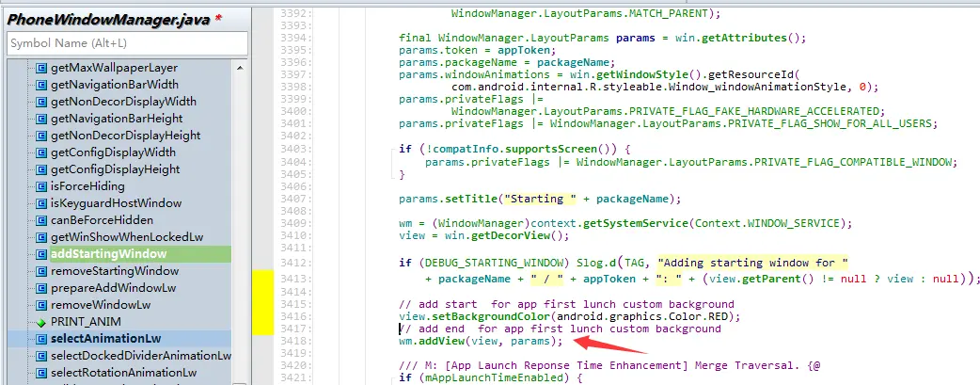Click the method icon beside canBeForceHidden
Screen dimensions: 980x385
point(41,219)
